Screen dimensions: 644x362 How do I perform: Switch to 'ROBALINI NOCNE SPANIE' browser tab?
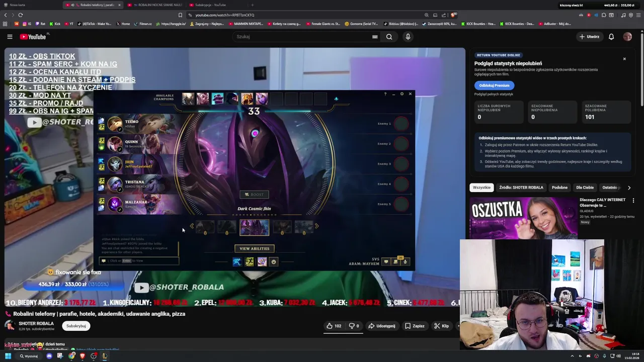tap(154, 5)
